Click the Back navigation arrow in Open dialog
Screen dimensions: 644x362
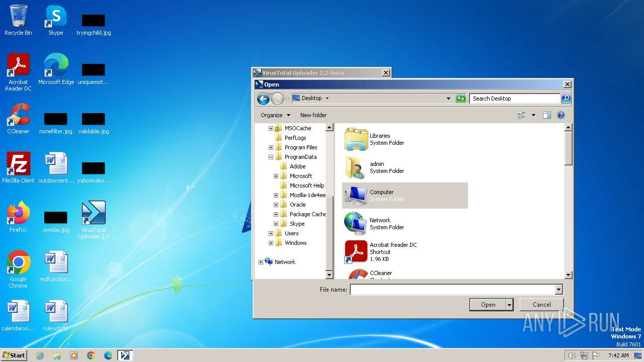(263, 99)
